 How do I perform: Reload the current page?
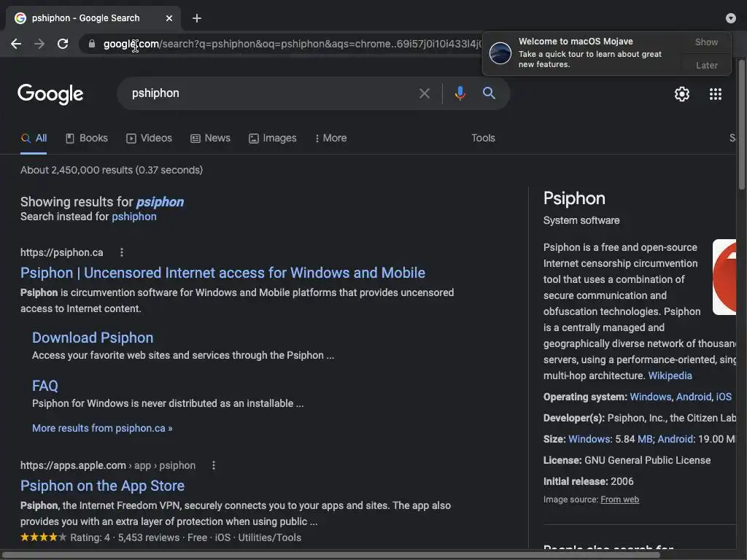click(x=63, y=44)
